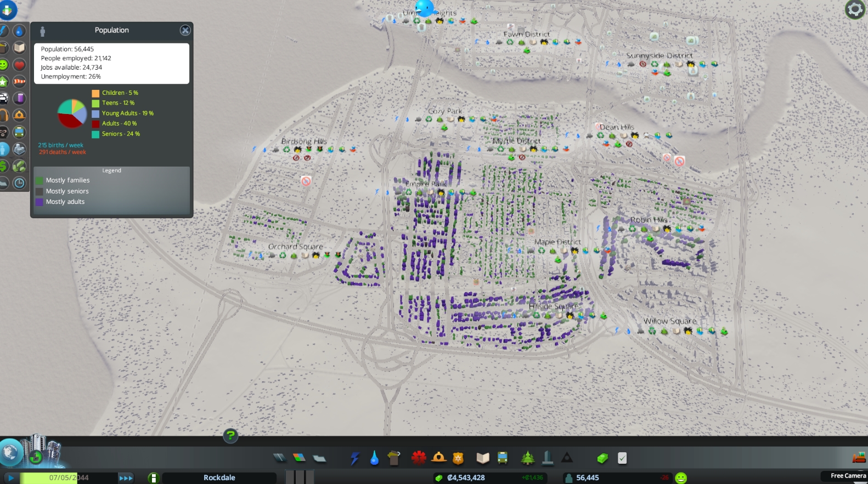The image size is (868, 484).
Task: Open the areas globe view button
Action: click(x=10, y=453)
